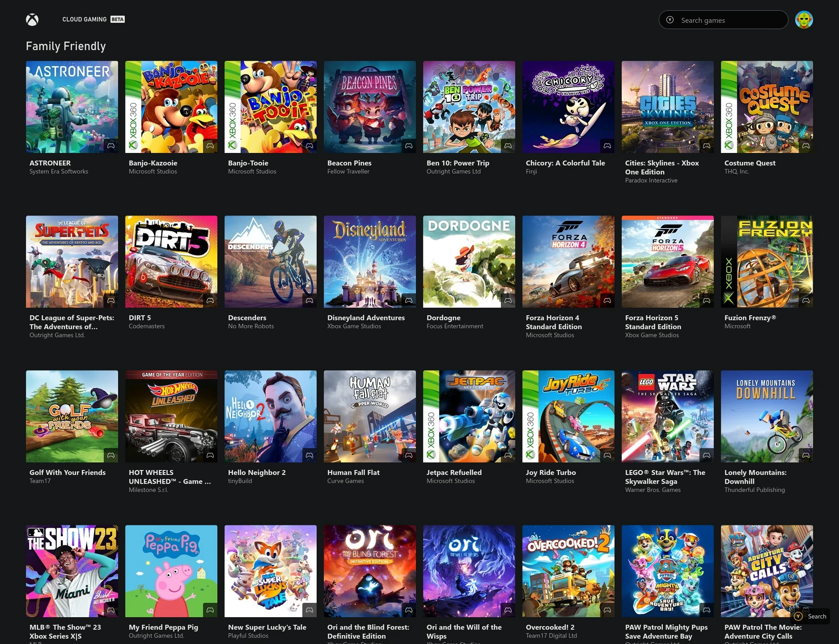Screen dimensions: 839x644
Task: Open New Super Lucky's Tale cover
Action: pyautogui.click(x=271, y=571)
